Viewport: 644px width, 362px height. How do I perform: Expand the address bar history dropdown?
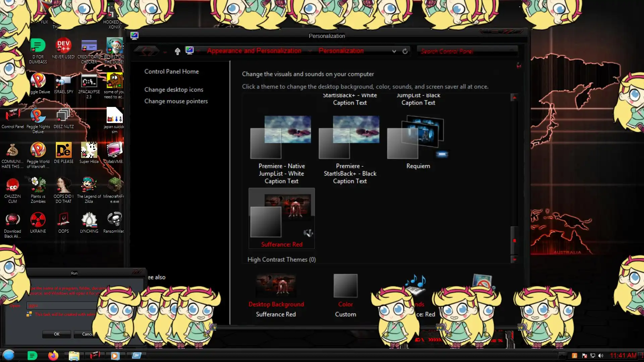[394, 51]
